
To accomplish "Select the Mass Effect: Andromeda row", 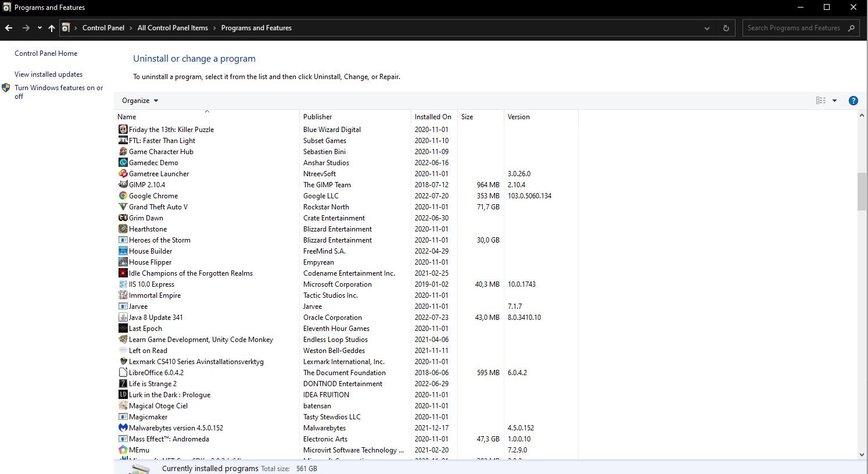I will tap(347, 439).
